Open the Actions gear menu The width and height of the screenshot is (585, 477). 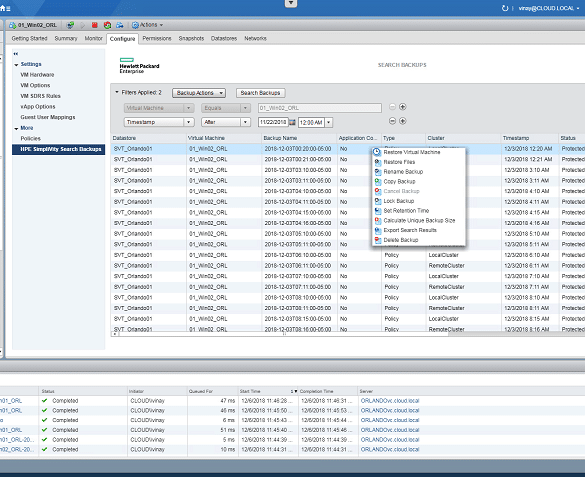point(147,25)
